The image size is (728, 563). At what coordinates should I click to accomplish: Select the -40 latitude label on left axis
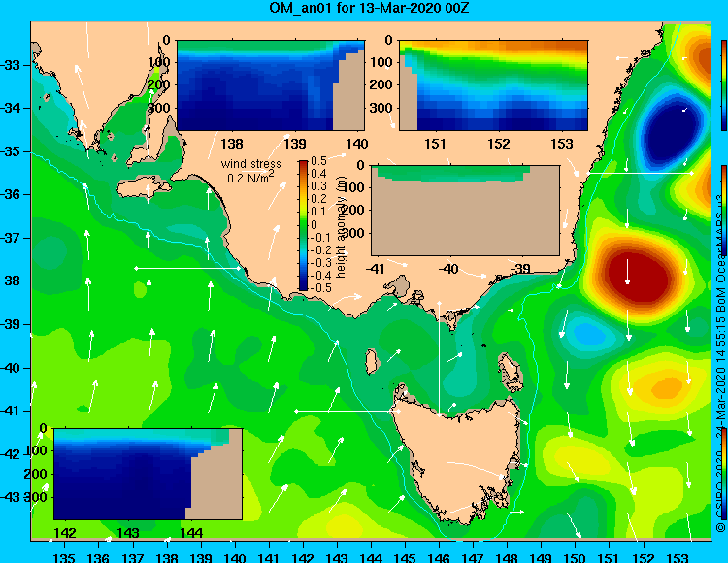point(11,368)
